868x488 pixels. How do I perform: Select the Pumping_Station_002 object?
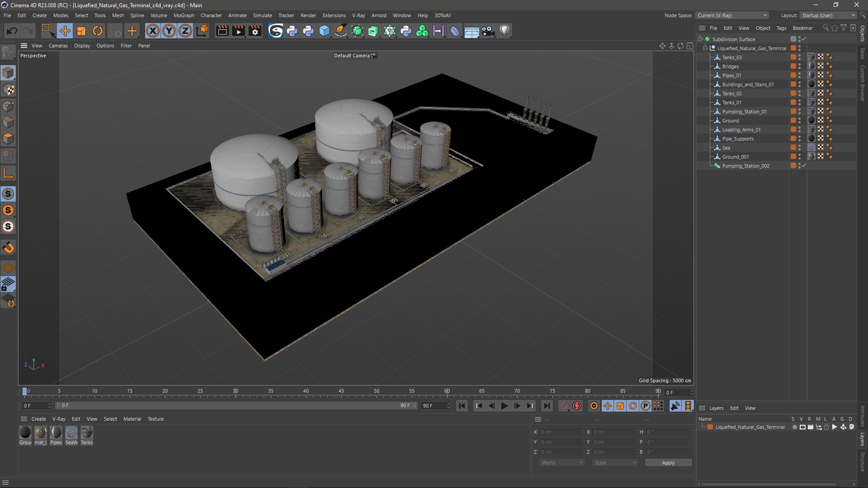[x=745, y=166]
